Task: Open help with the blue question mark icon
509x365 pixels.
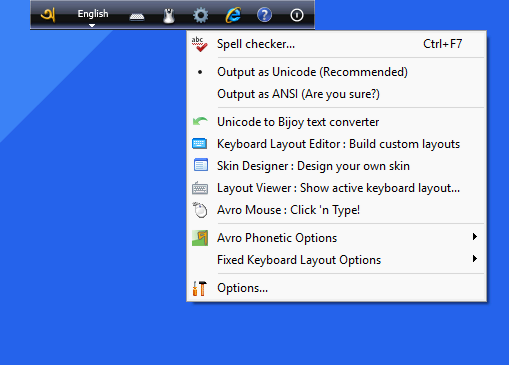Action: pyautogui.click(x=264, y=15)
